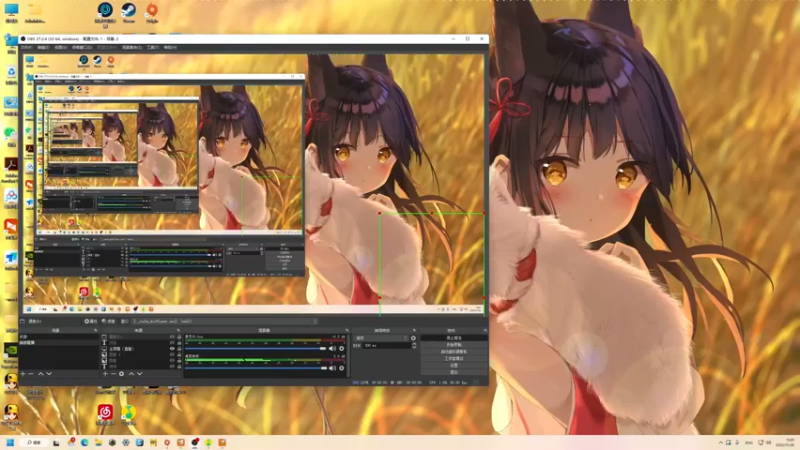Move the source up in Sources dock
Viewport: 800px width, 450px height.
click(131, 373)
